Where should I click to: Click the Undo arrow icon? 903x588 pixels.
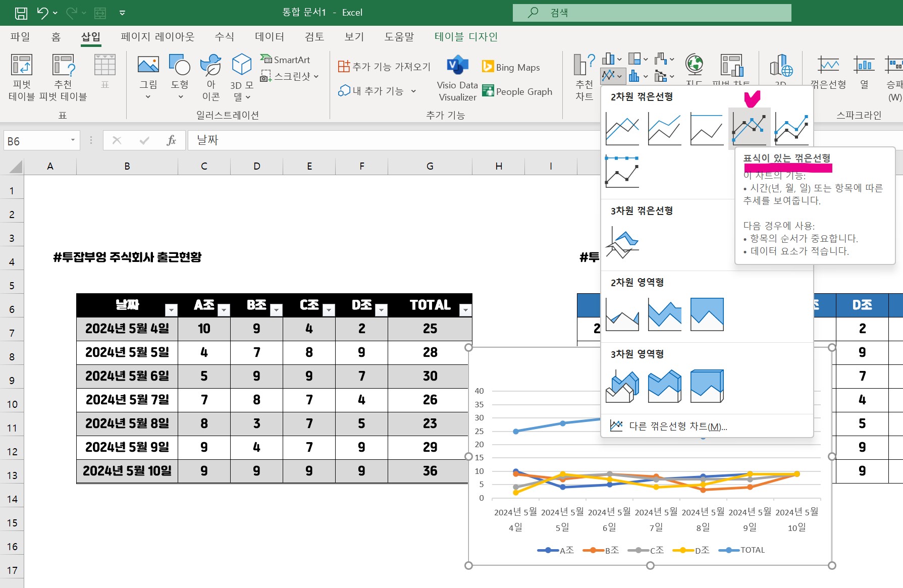[43, 13]
